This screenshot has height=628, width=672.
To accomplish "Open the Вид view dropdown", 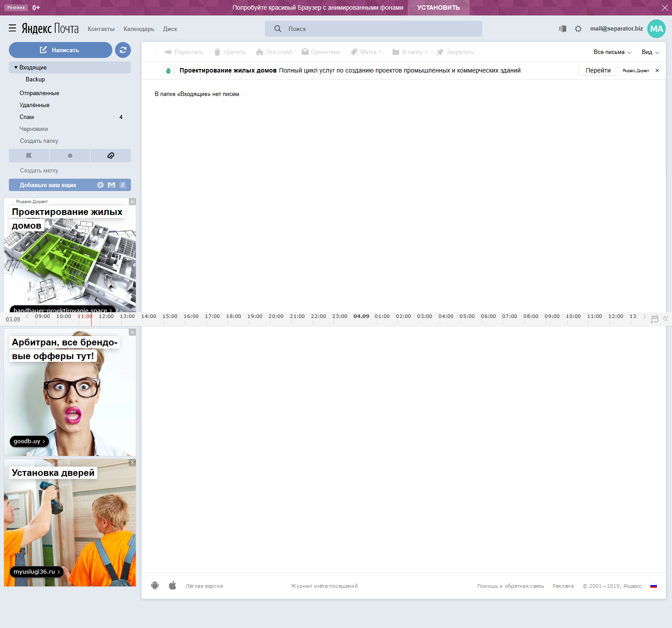I will (x=650, y=52).
